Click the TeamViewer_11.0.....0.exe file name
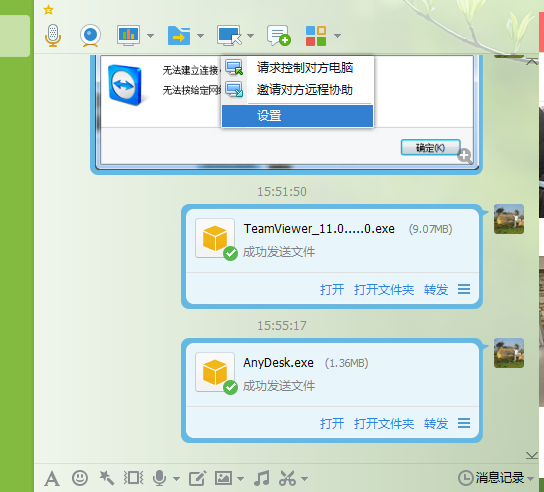Image resolution: width=544 pixels, height=492 pixels. tap(319, 229)
